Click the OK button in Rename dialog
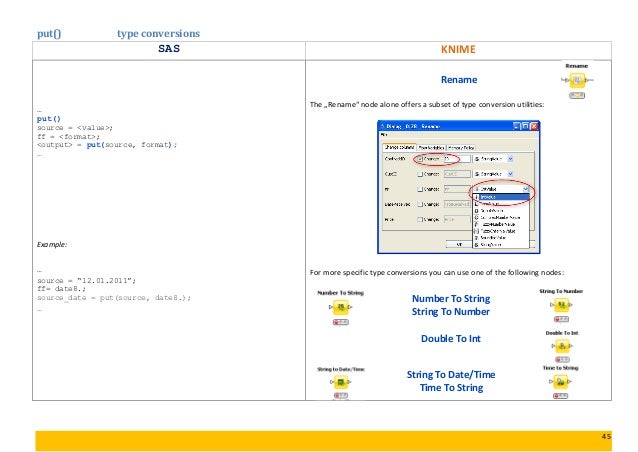 pyautogui.click(x=459, y=245)
